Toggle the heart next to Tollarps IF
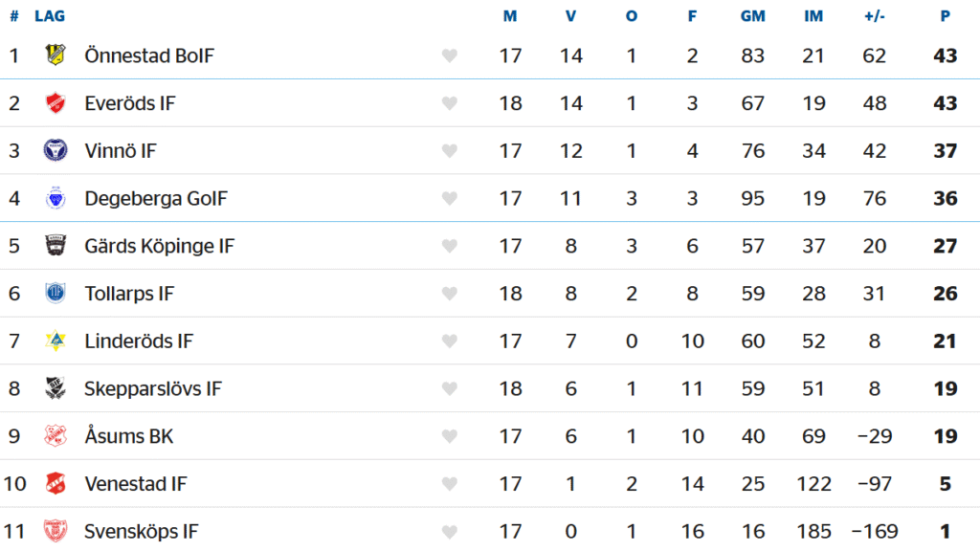980x551 pixels. point(450,294)
